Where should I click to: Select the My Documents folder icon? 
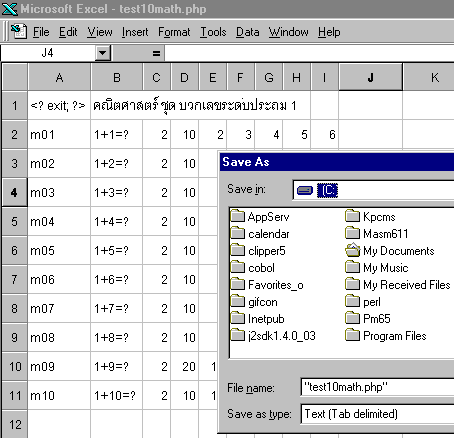[353, 250]
